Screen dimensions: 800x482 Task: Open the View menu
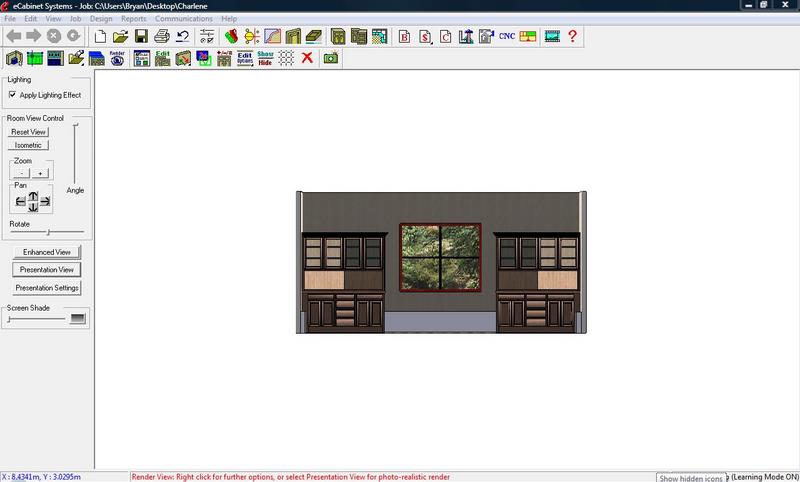(53, 18)
